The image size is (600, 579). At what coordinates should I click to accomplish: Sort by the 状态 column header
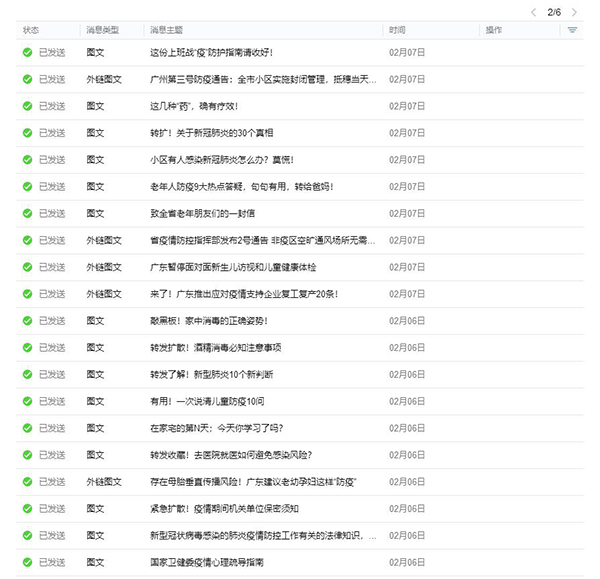click(x=31, y=31)
